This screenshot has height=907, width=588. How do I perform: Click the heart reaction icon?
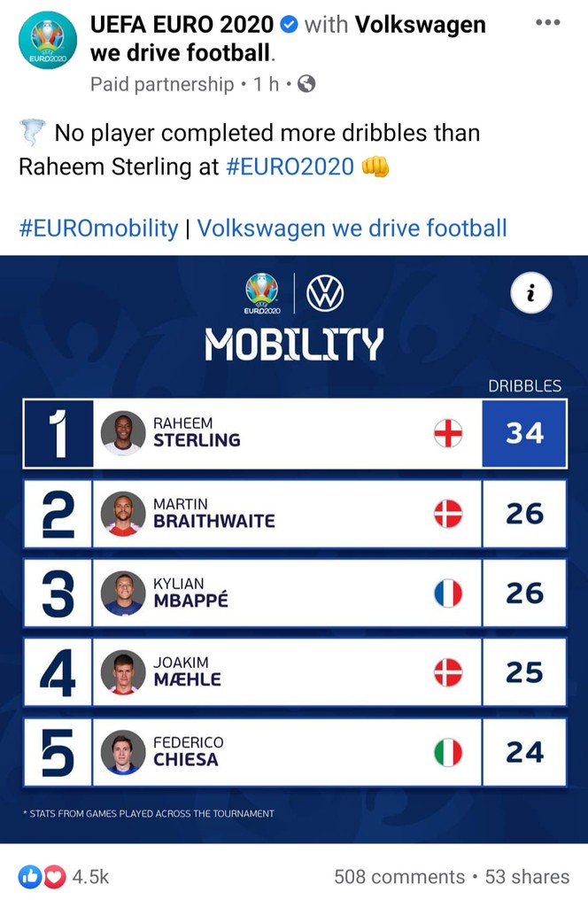[54, 876]
